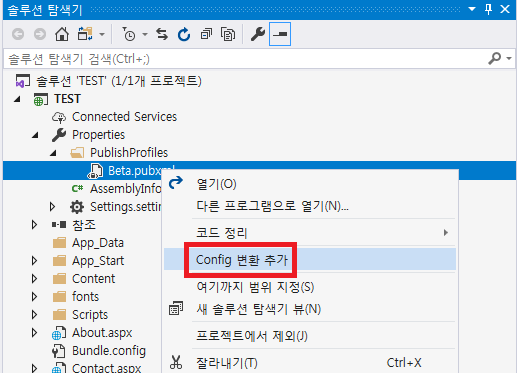Collapse the Properties node
Image resolution: width=517 pixels, height=373 pixels.
click(35, 135)
